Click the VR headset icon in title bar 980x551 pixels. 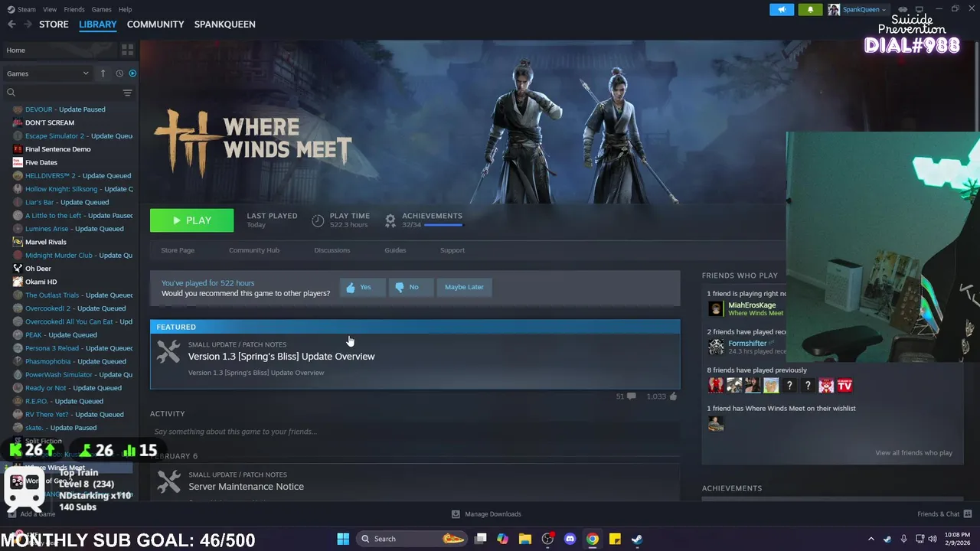[903, 9]
